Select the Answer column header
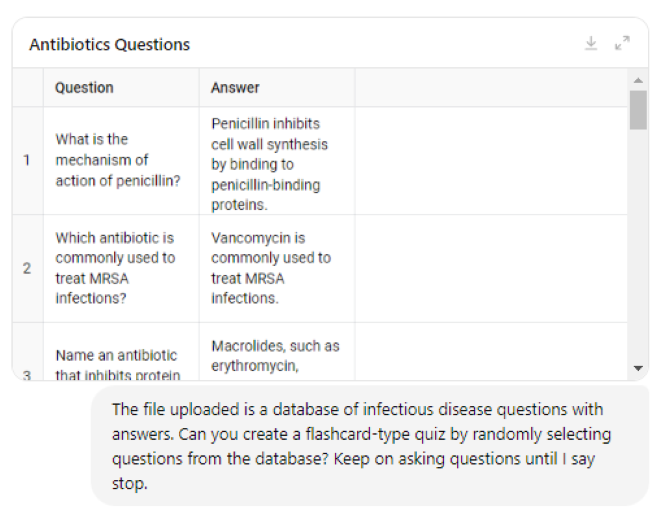Screen dimensions: 660x518 tap(276, 88)
